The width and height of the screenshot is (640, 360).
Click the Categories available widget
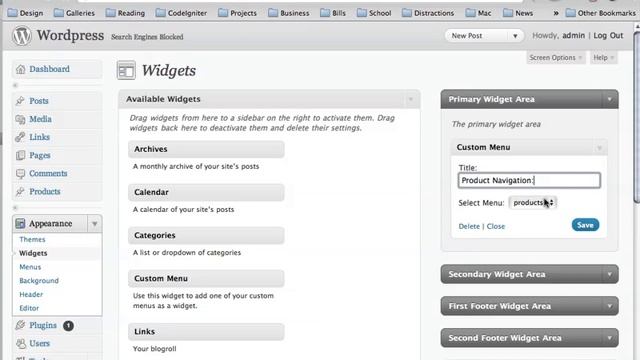pyautogui.click(x=206, y=236)
